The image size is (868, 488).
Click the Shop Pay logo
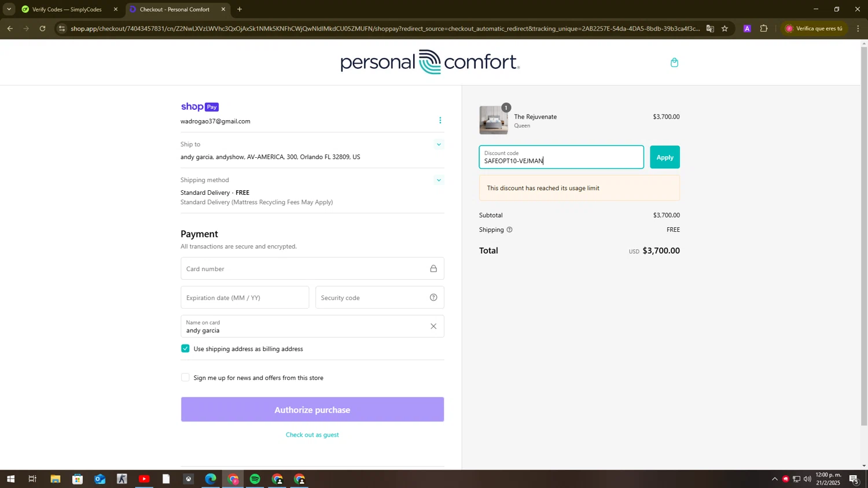tap(200, 107)
